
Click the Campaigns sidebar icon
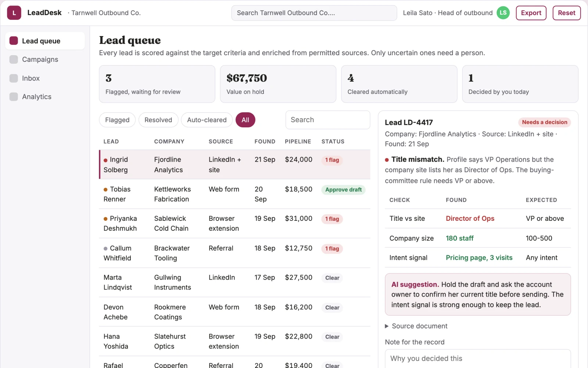coord(14,60)
